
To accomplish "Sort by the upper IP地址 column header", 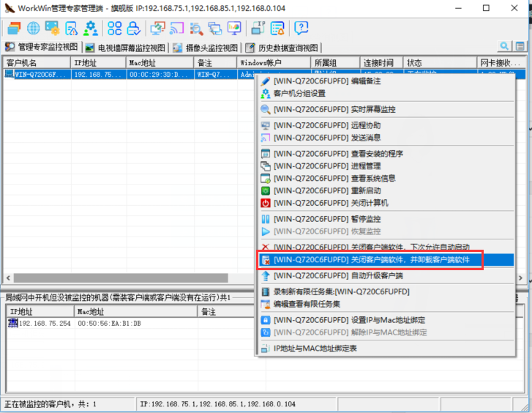I will 98,63.
